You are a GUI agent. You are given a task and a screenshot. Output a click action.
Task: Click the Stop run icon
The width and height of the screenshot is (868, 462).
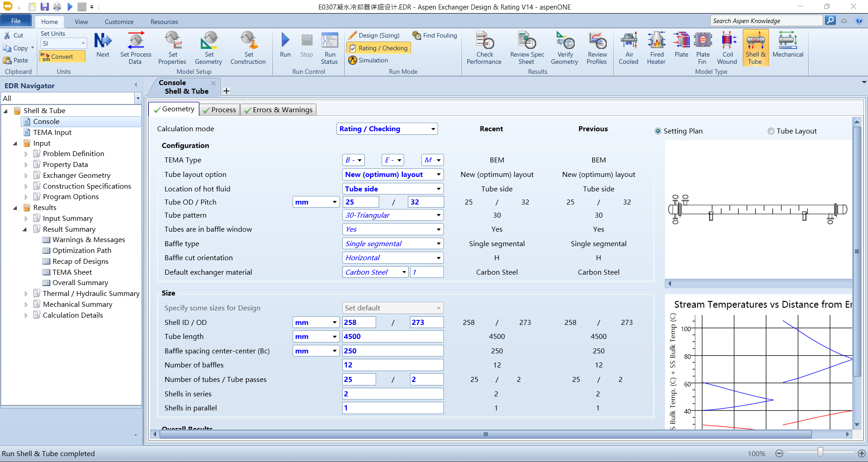[x=307, y=45]
